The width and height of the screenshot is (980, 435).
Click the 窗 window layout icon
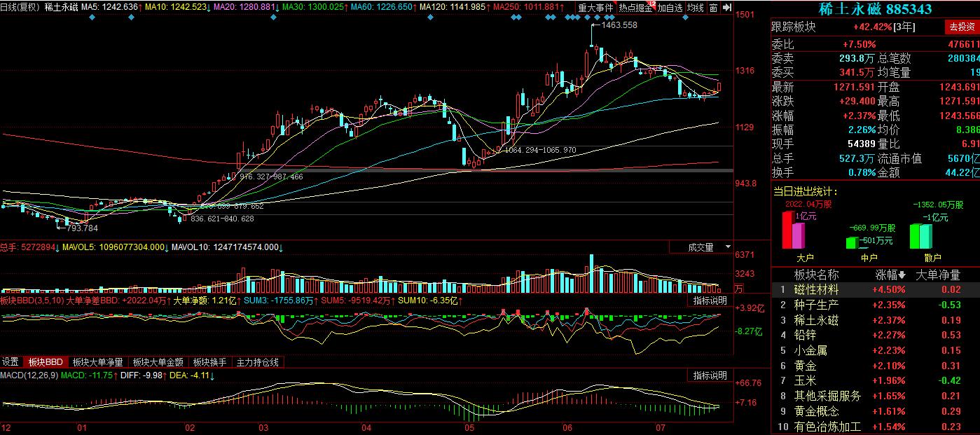(x=713, y=8)
